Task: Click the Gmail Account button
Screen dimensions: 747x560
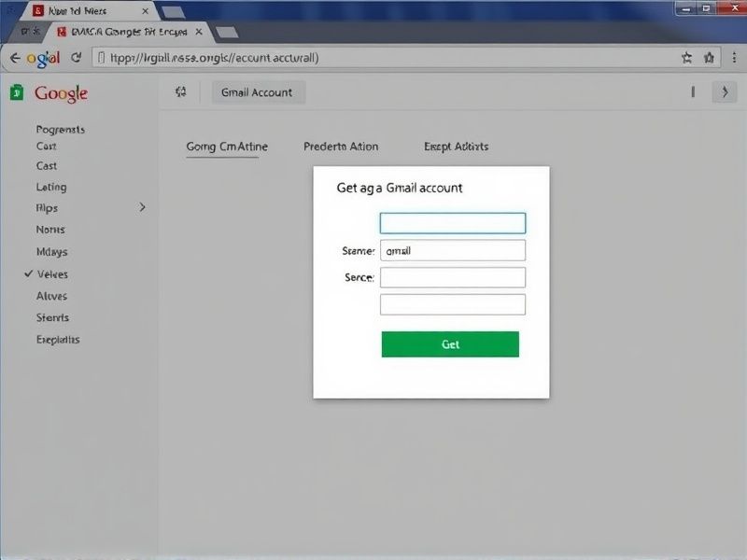Action: pos(257,92)
